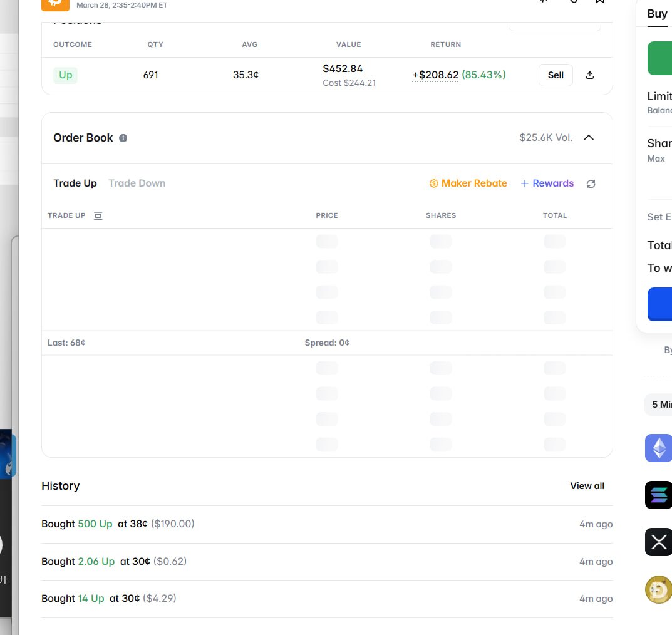
Task: Open the Ethereum market icon
Action: click(658, 448)
